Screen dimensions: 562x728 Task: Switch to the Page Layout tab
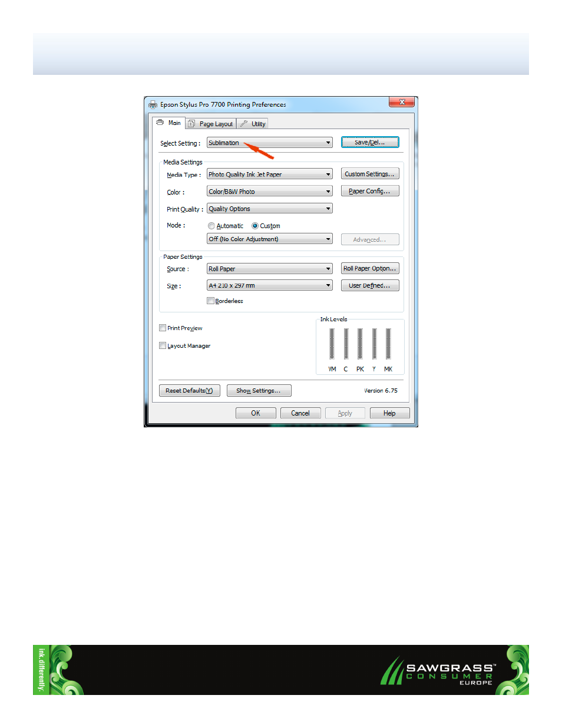tap(211, 124)
